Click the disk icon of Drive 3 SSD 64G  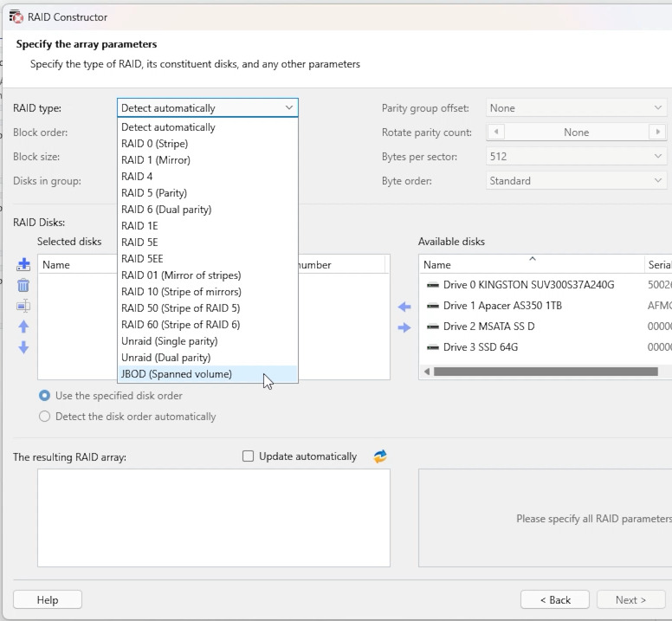(433, 347)
